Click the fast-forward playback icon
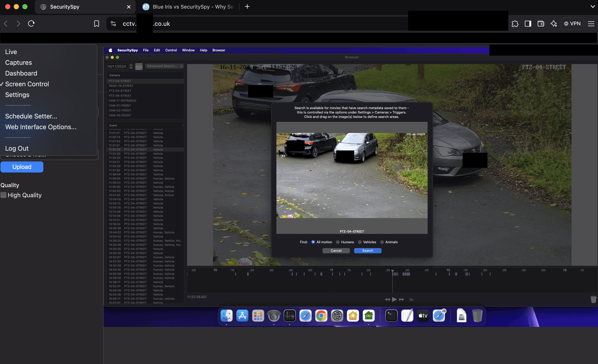The height and width of the screenshot is (364, 598). 402,299
